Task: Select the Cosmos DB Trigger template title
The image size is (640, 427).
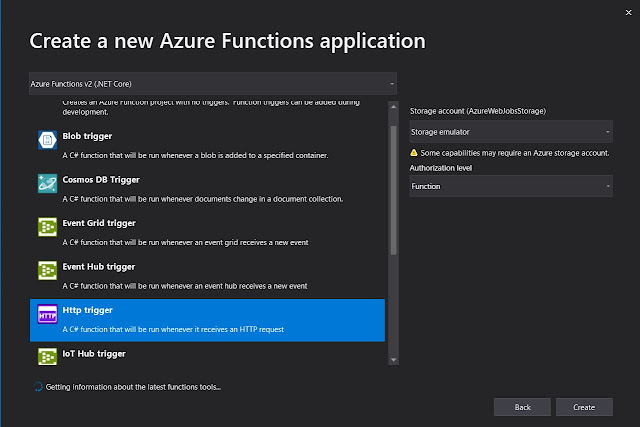Action: click(x=101, y=180)
